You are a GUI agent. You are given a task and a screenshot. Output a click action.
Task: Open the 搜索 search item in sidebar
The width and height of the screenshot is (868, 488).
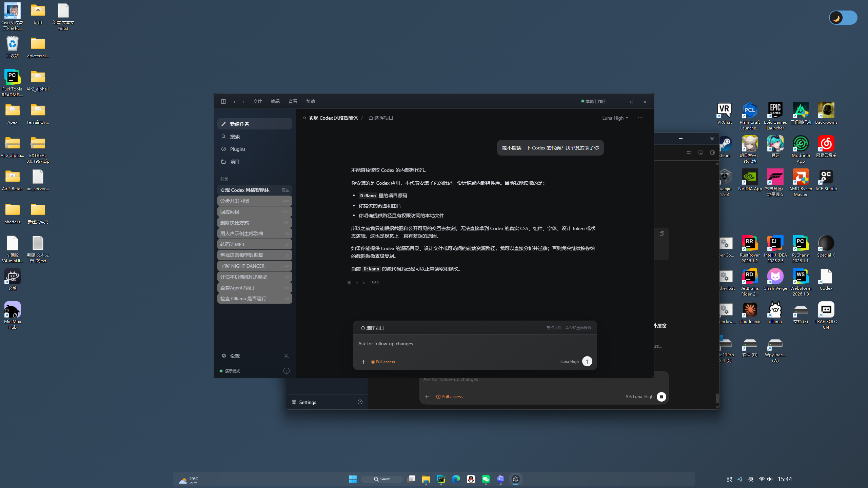255,137
